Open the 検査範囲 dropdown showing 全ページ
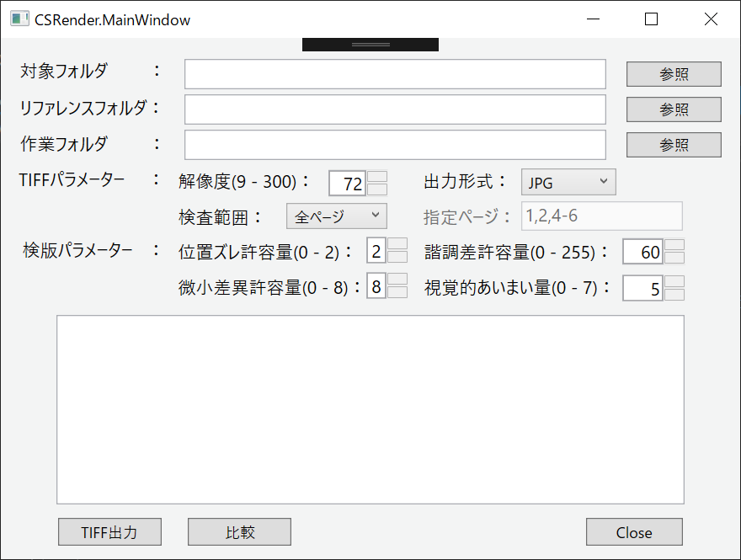The width and height of the screenshot is (741, 560). (x=335, y=216)
